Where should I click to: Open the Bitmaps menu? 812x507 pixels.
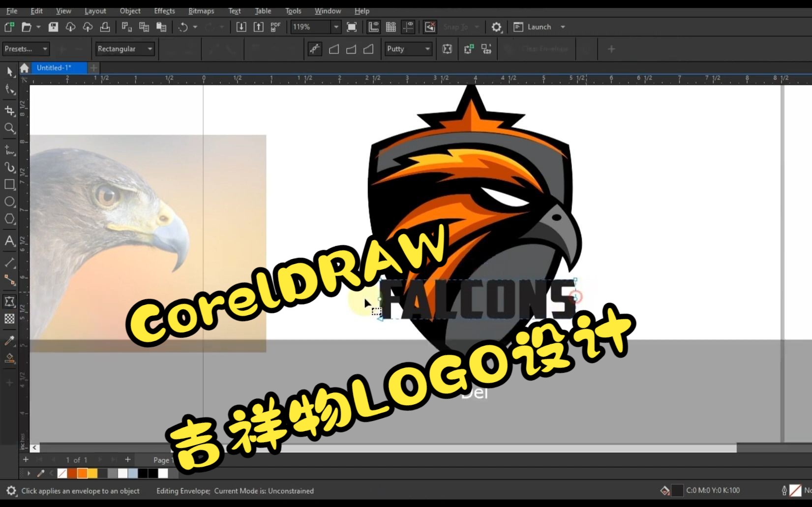(201, 11)
